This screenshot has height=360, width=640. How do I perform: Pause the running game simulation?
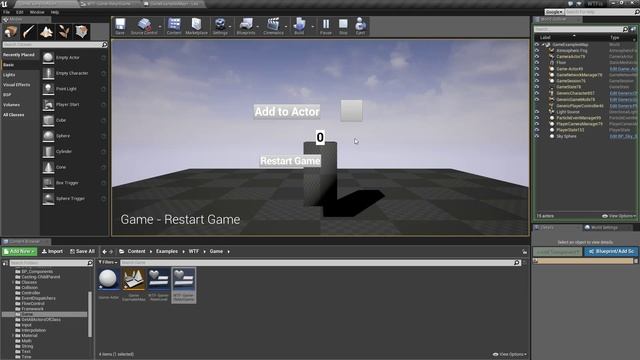326,26
